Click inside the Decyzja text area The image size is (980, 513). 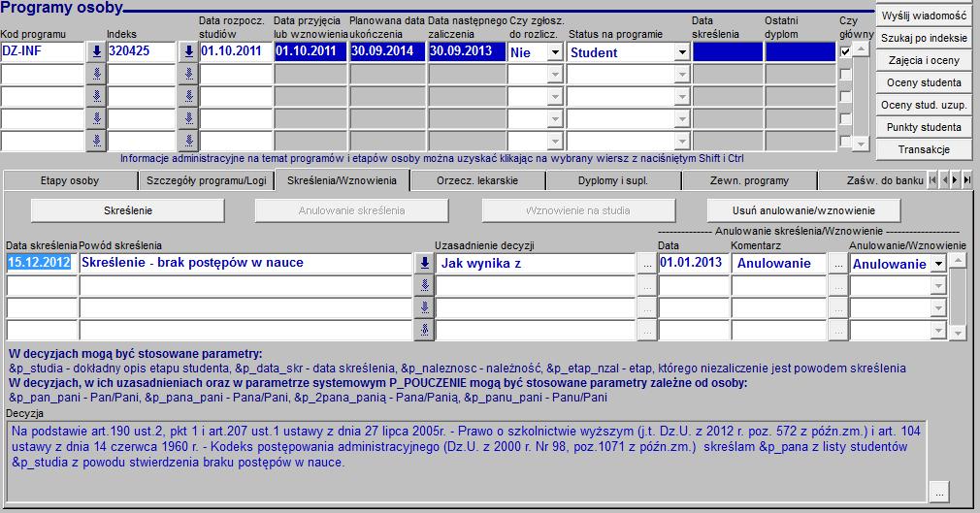point(467,462)
